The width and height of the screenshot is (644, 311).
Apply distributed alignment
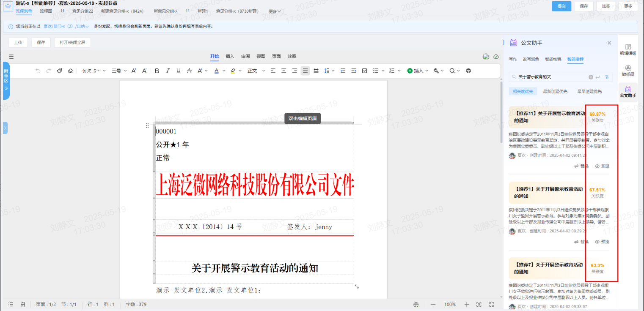point(316,71)
